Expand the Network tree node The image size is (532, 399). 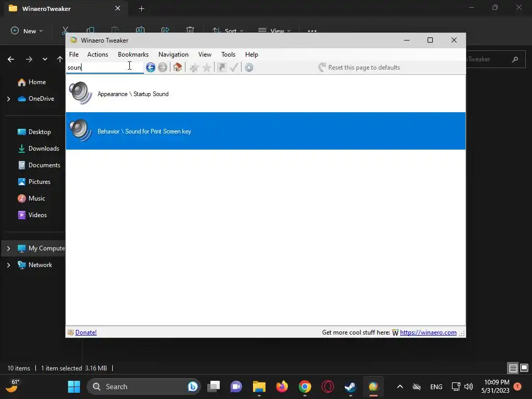click(8, 265)
